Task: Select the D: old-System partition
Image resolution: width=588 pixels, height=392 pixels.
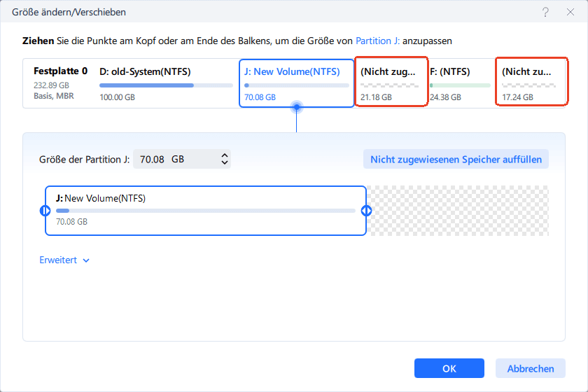Action: pos(166,83)
